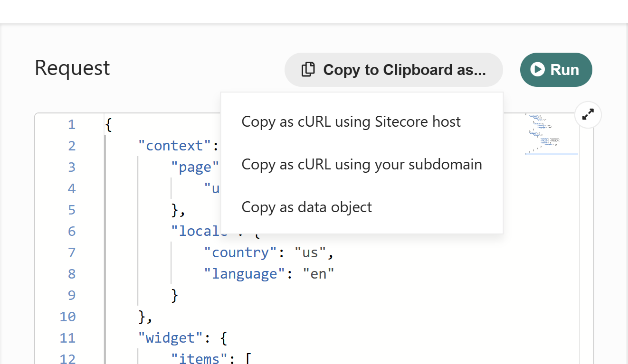Click line number 10 in gutter
The width and height of the screenshot is (628, 364).
[67, 317]
